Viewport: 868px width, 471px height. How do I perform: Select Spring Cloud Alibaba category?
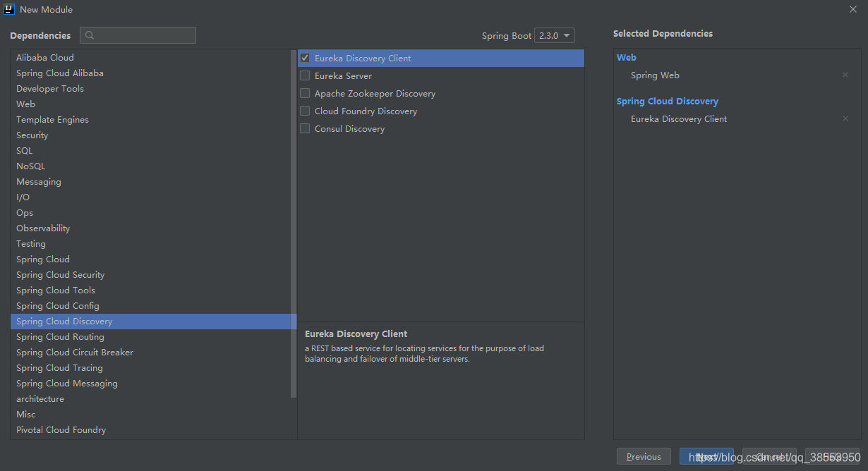151,73
